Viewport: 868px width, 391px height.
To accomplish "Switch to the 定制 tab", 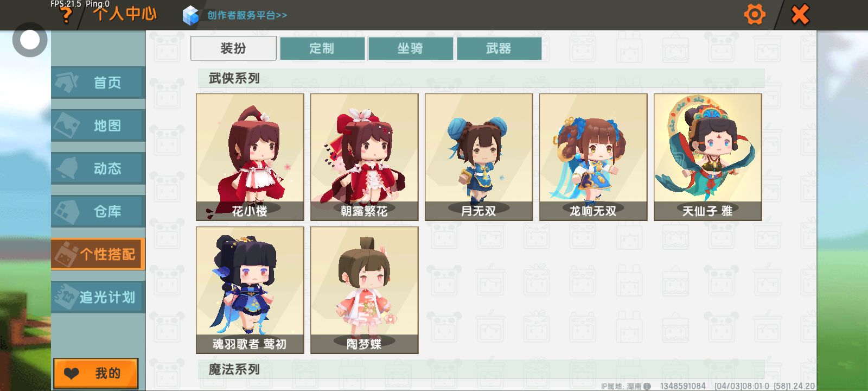I will click(x=322, y=48).
